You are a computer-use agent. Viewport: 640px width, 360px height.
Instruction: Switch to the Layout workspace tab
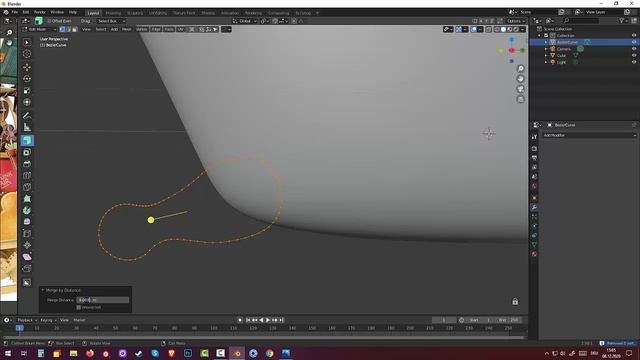(93, 13)
